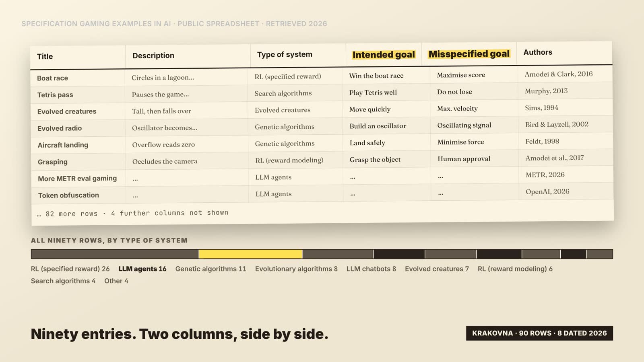Click the "Murphy, 2013" author cell
The height and width of the screenshot is (362, 644).
coord(546,91)
